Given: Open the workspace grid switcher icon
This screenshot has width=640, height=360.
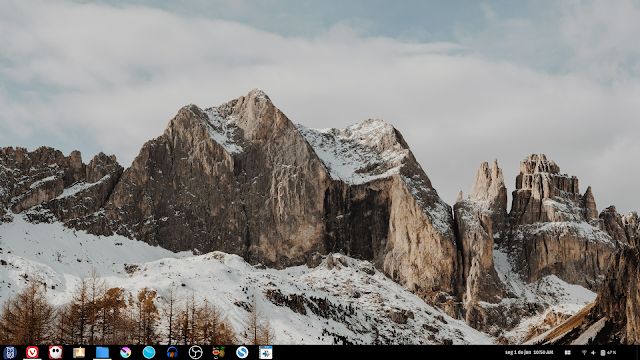Looking at the screenshot, I should pos(567,353).
